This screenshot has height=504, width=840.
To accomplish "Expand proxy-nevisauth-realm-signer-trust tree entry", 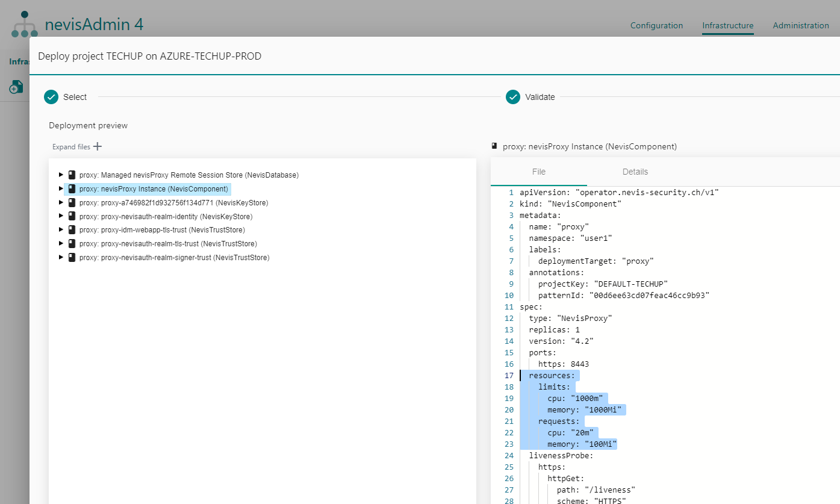I will [60, 257].
